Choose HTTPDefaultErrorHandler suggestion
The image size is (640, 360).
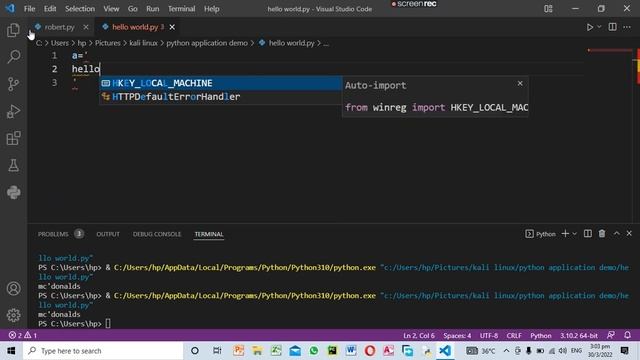click(x=220, y=97)
